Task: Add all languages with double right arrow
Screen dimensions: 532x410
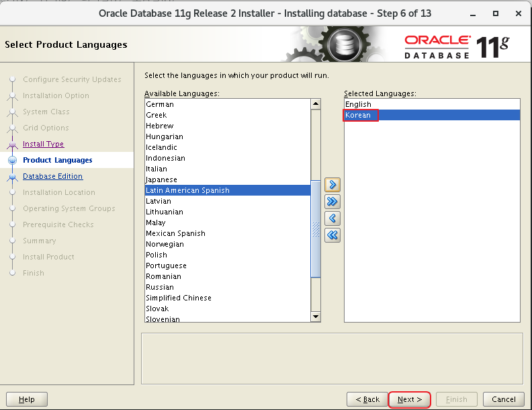Action: 332,202
